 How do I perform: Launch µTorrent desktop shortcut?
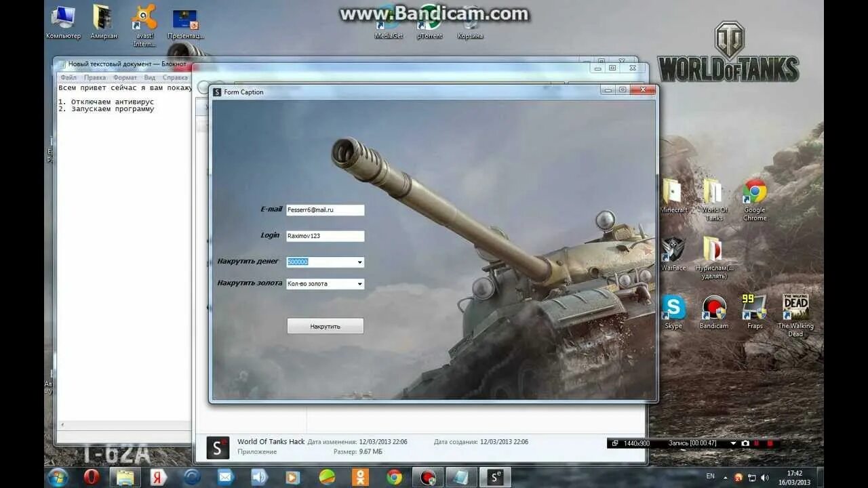[429, 22]
